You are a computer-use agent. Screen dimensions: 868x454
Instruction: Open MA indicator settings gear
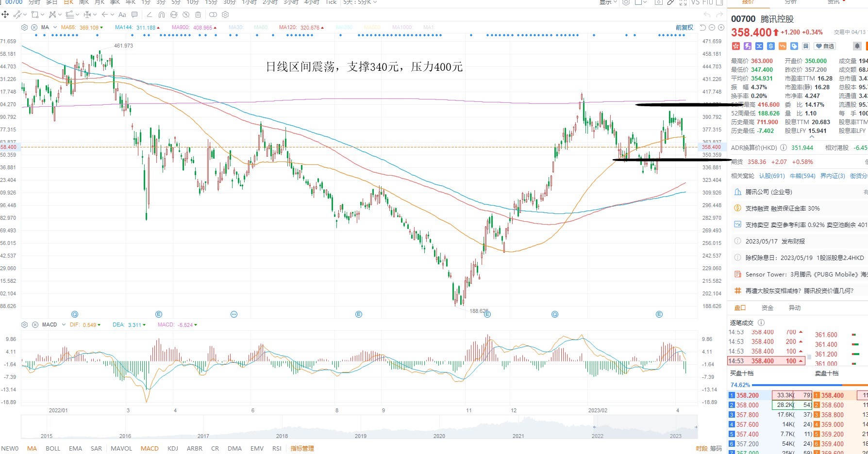[x=25, y=27]
